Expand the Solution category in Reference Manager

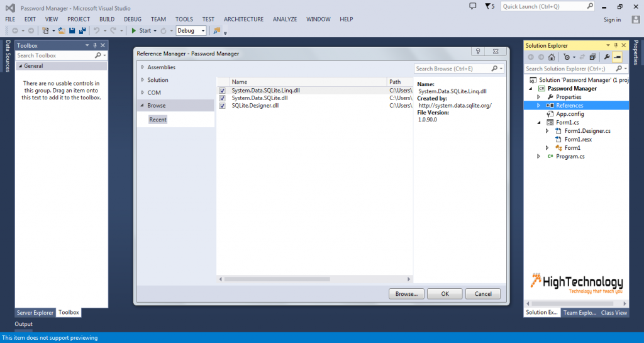(x=143, y=80)
